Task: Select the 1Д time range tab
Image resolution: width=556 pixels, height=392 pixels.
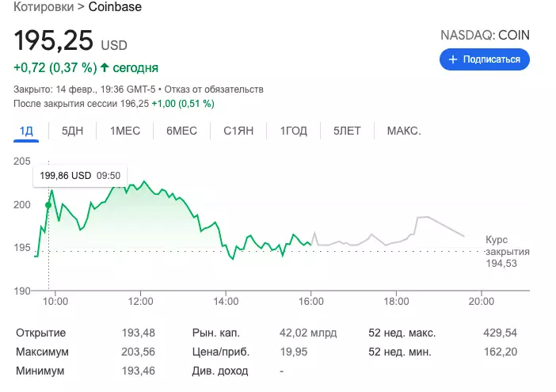Action: tap(27, 131)
